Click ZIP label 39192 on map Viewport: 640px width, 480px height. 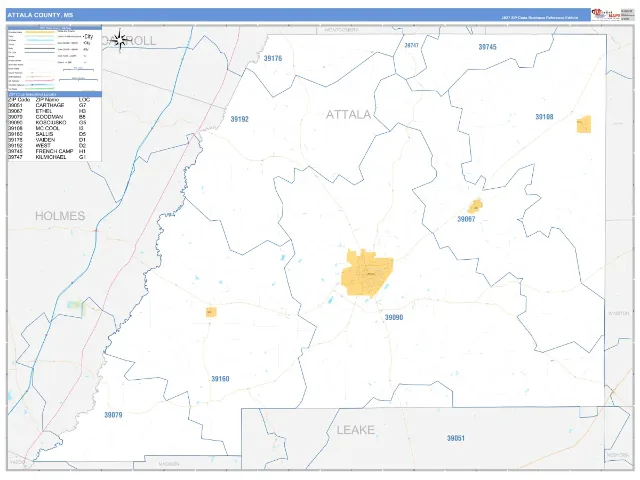pos(240,119)
